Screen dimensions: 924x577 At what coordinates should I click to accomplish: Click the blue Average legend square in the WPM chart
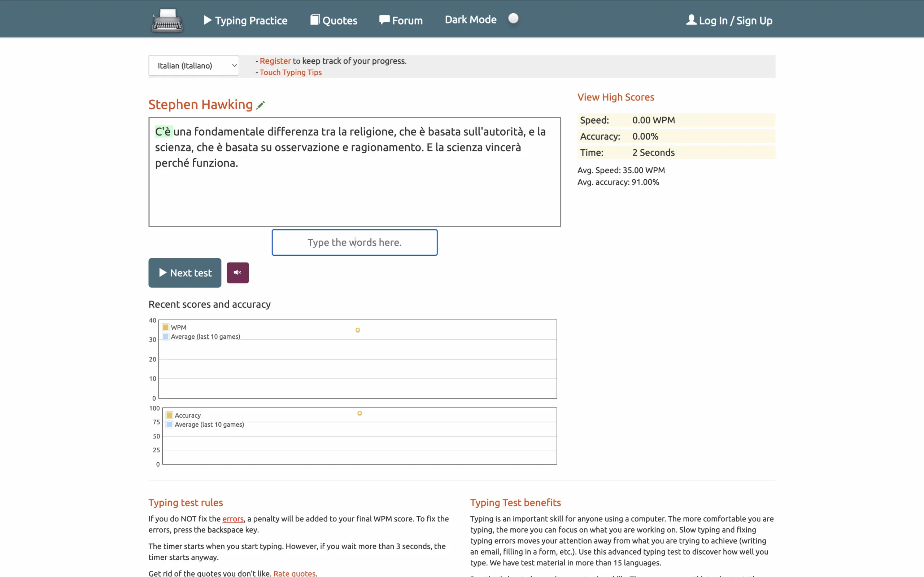(x=166, y=336)
